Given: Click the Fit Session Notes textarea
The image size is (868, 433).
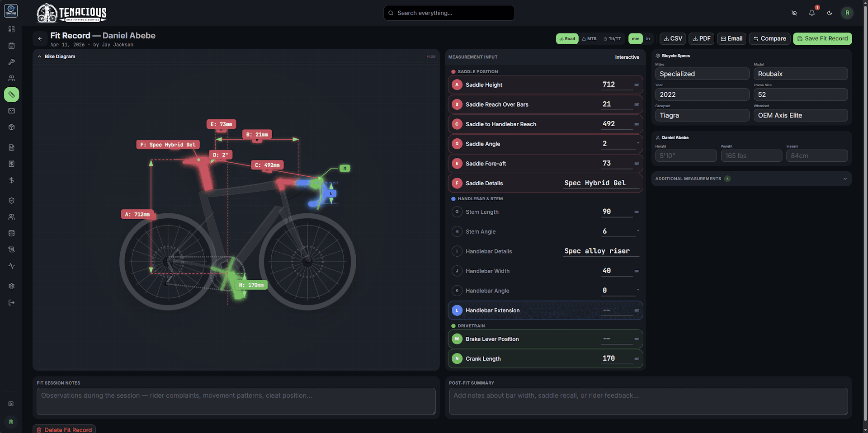Looking at the screenshot, I should (x=236, y=401).
